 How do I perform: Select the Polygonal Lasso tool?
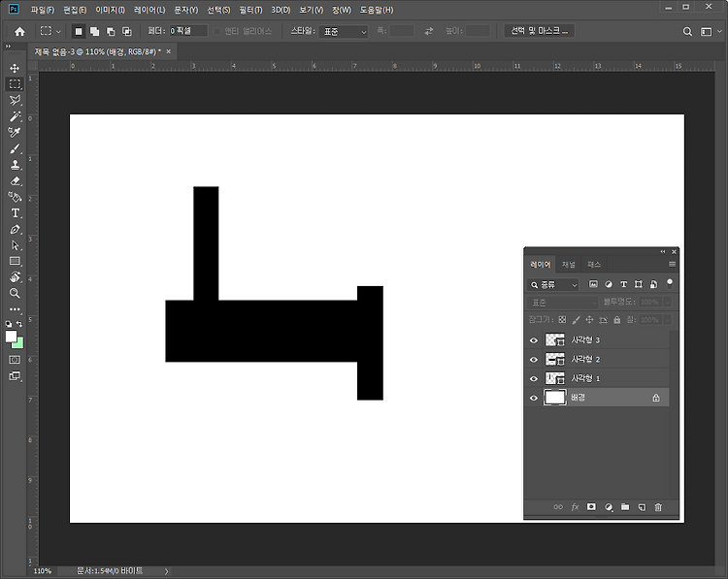(x=15, y=100)
